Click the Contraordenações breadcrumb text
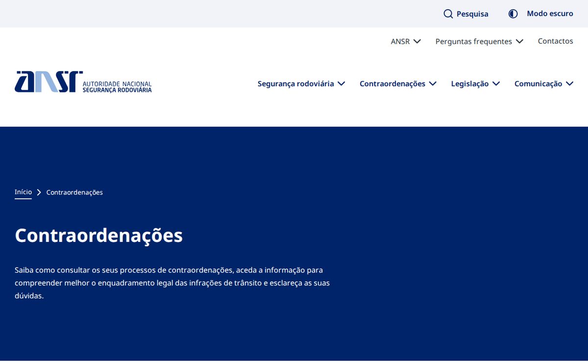 click(x=74, y=192)
